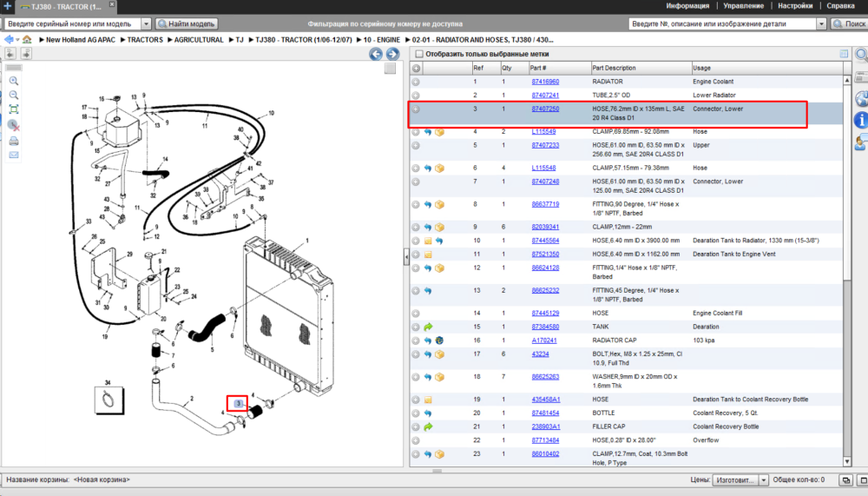This screenshot has height=496, width=868.
Task: Go to previous diagram page arrow
Action: (376, 54)
